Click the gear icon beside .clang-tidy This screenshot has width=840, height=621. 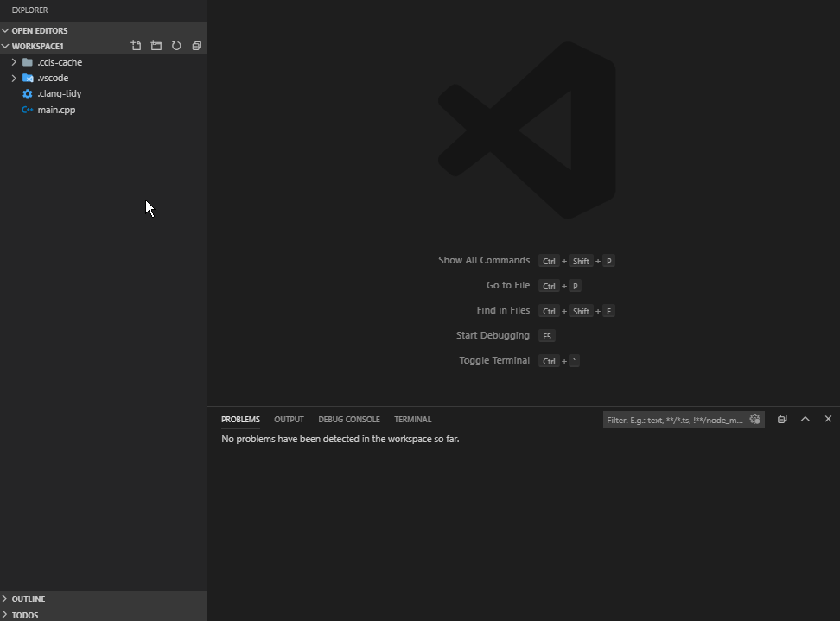pyautogui.click(x=28, y=93)
